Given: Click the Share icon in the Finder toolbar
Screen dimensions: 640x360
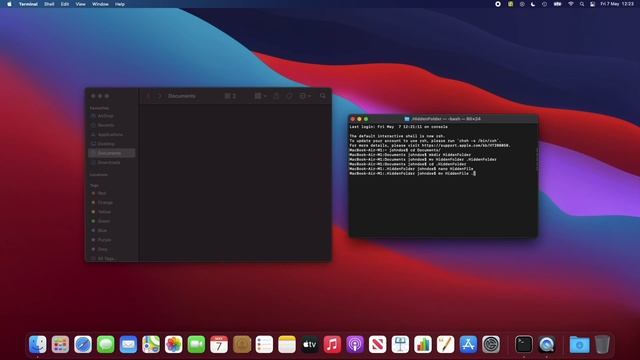Looking at the screenshot, I should coord(276,96).
